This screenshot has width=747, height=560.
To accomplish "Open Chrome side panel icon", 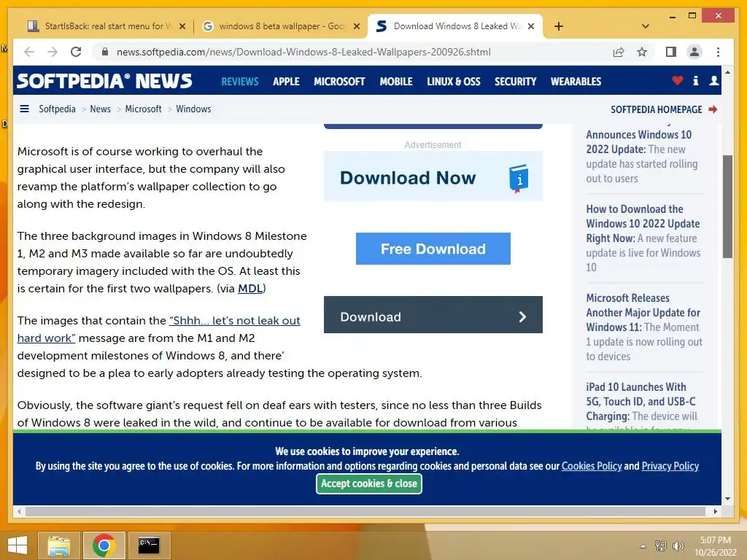I will (x=671, y=52).
